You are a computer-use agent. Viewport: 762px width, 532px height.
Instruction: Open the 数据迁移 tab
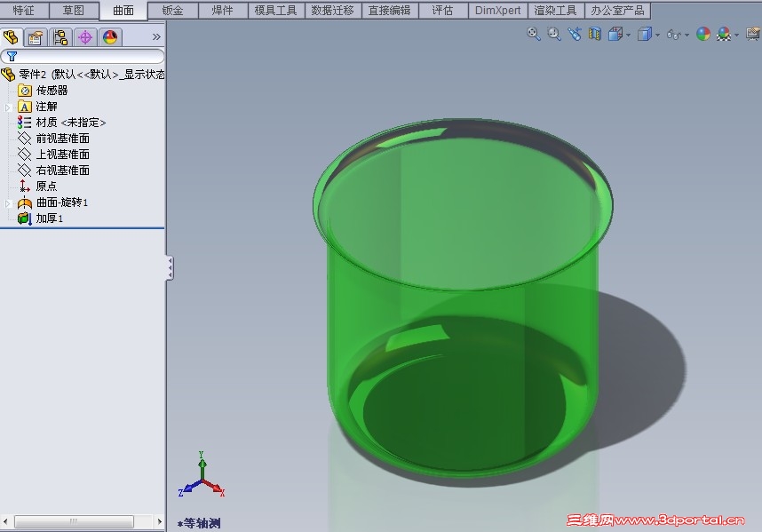333,10
